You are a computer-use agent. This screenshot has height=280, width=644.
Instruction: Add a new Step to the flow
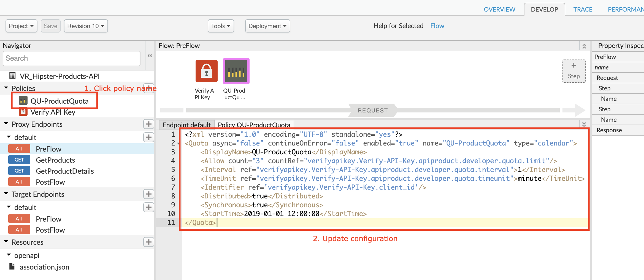(x=574, y=71)
